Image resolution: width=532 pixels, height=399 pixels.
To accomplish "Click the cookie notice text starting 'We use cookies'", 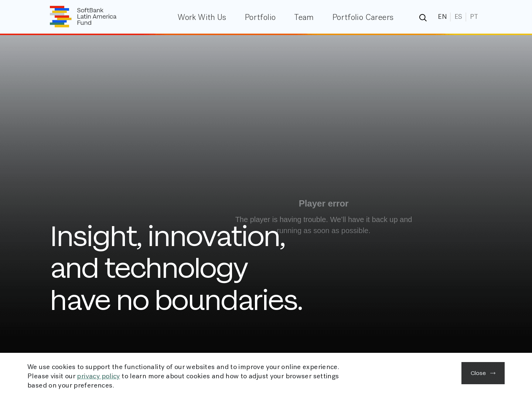I will point(183,367).
